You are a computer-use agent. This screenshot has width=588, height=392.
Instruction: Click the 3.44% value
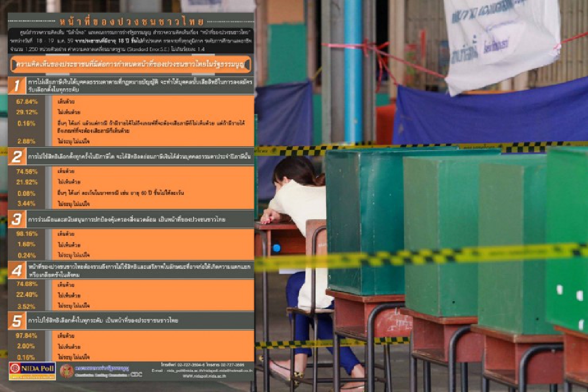26,203
